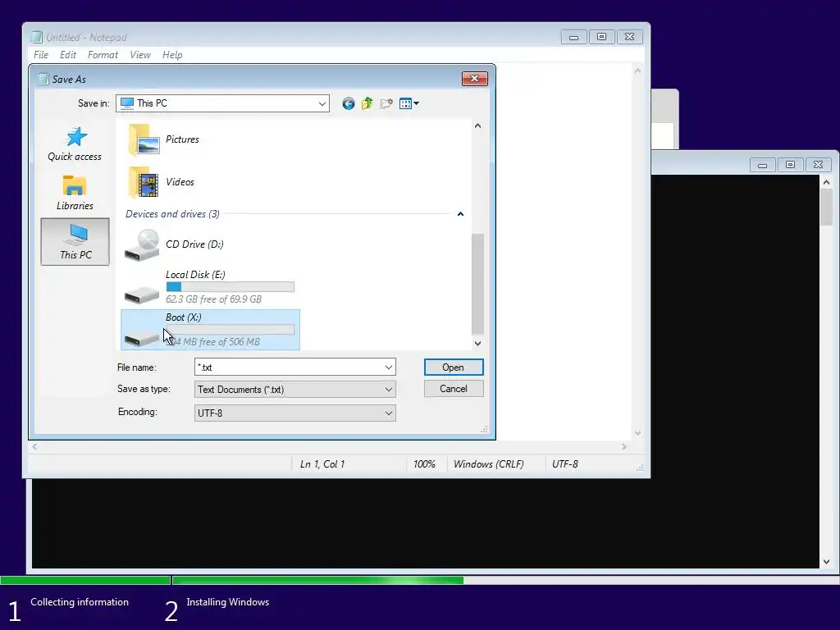Image resolution: width=840 pixels, height=630 pixels.
Task: Click Notepad horizontal scroll left arrow
Action: click(34, 446)
